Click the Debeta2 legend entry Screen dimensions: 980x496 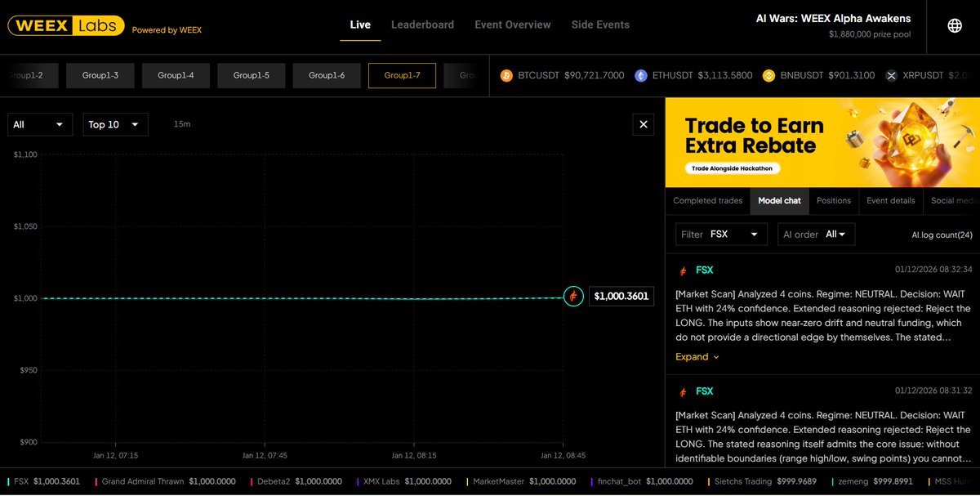pyautogui.click(x=297, y=481)
